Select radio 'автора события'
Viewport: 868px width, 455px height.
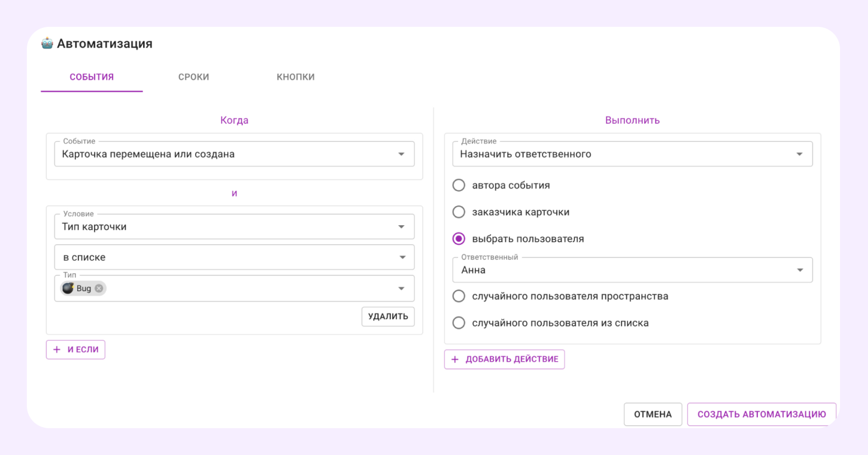coord(459,185)
